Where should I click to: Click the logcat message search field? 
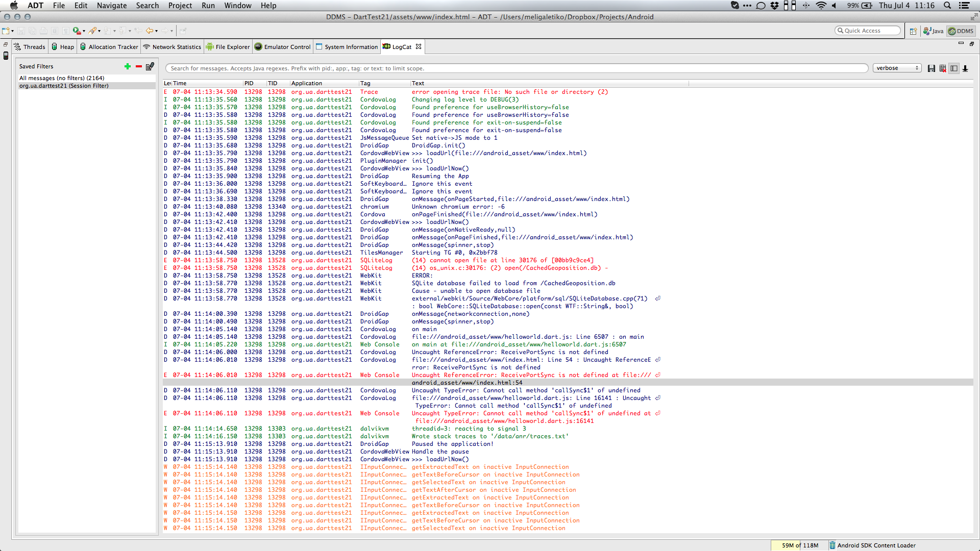point(516,68)
